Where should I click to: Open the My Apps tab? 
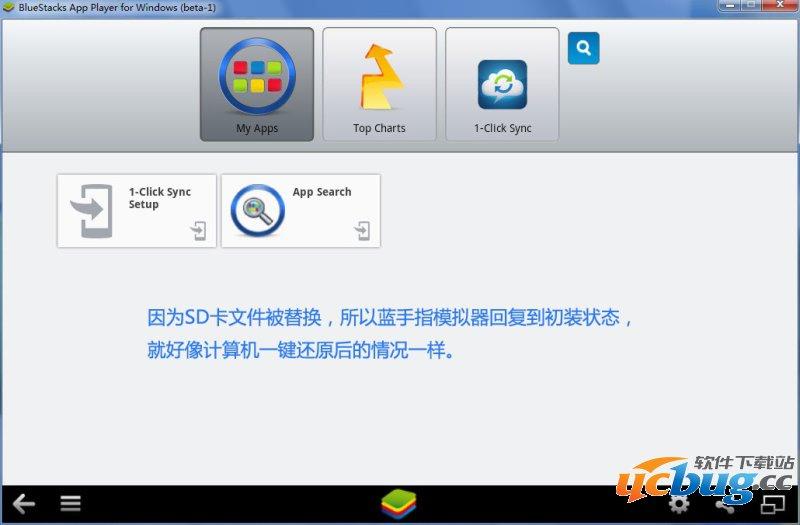pyautogui.click(x=257, y=84)
